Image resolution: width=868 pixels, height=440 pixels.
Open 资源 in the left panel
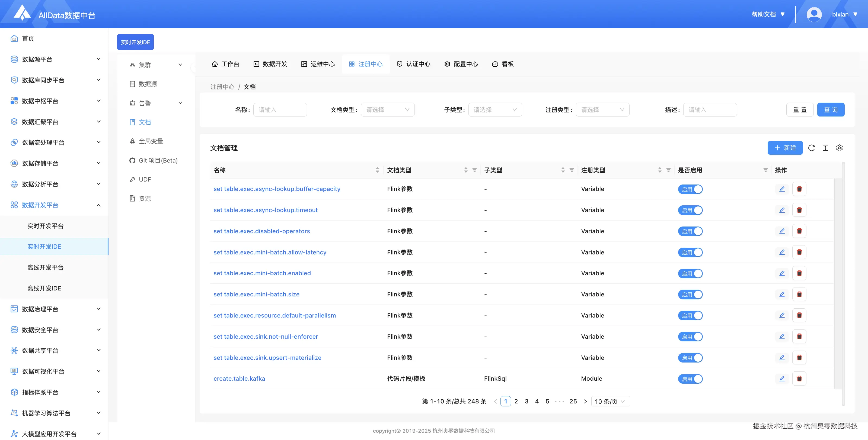pos(145,198)
